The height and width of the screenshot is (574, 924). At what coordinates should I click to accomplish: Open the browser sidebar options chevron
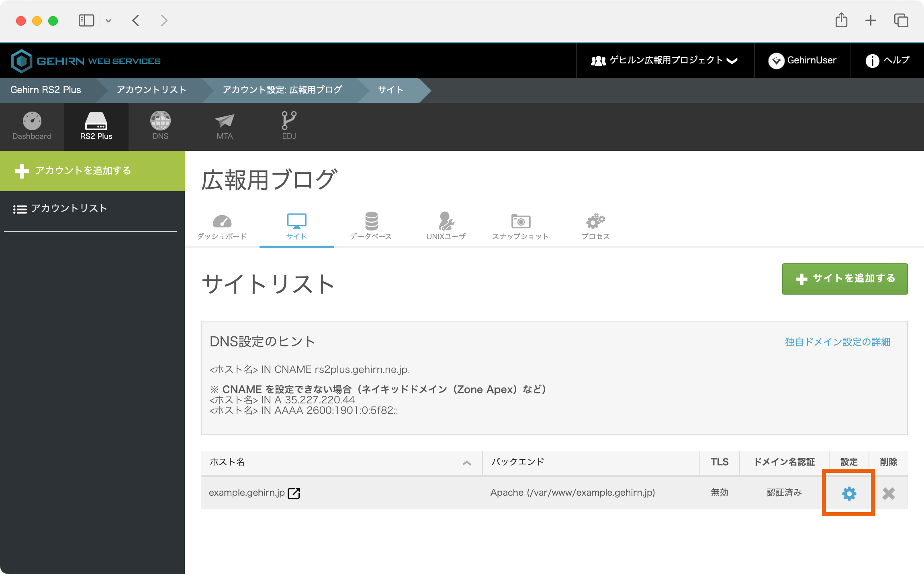(x=108, y=20)
